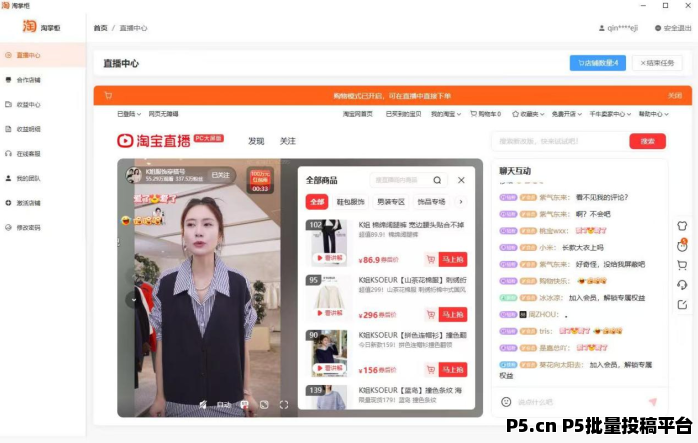The height and width of the screenshot is (443, 698).
Task: Click the send icon in the chat box
Action: [x=652, y=402]
